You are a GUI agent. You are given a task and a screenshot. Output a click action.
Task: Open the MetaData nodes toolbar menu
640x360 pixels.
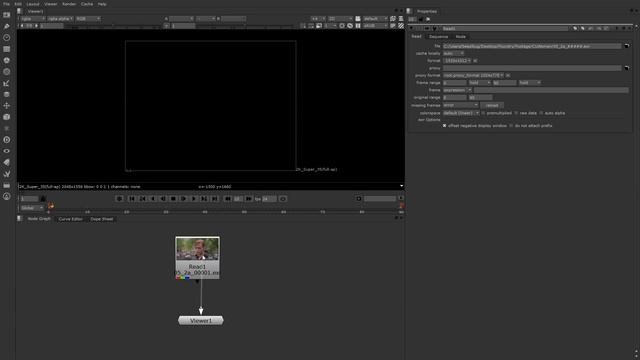pyautogui.click(x=7, y=162)
